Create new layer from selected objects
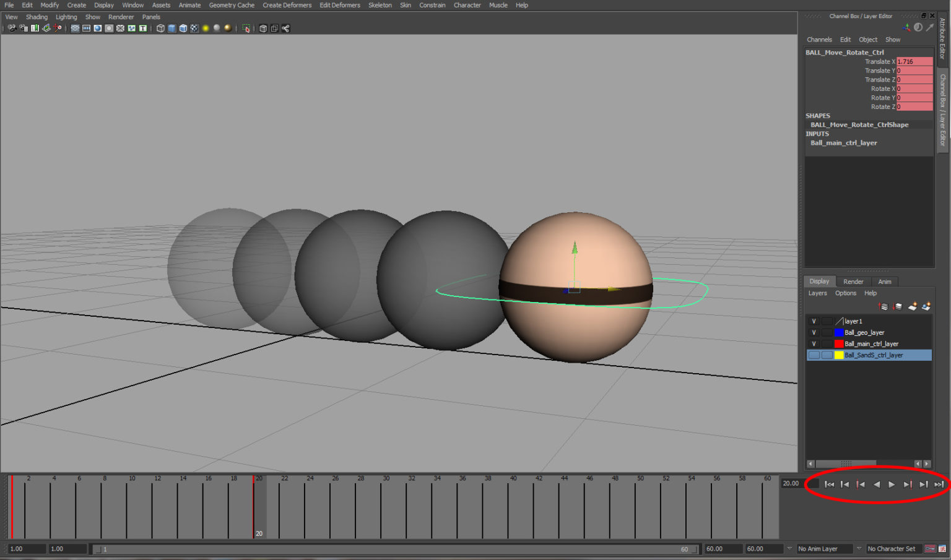Screen dimensions: 951x560 [926, 306]
